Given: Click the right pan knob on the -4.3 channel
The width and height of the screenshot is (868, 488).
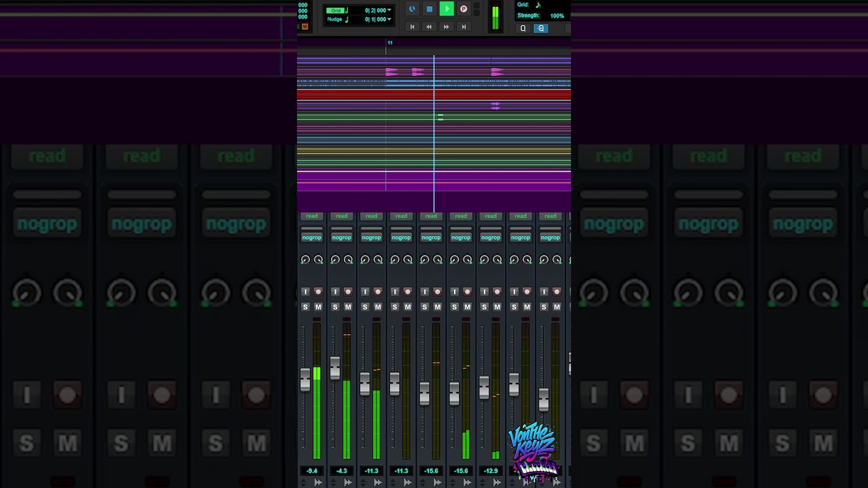Looking at the screenshot, I should point(348,260).
